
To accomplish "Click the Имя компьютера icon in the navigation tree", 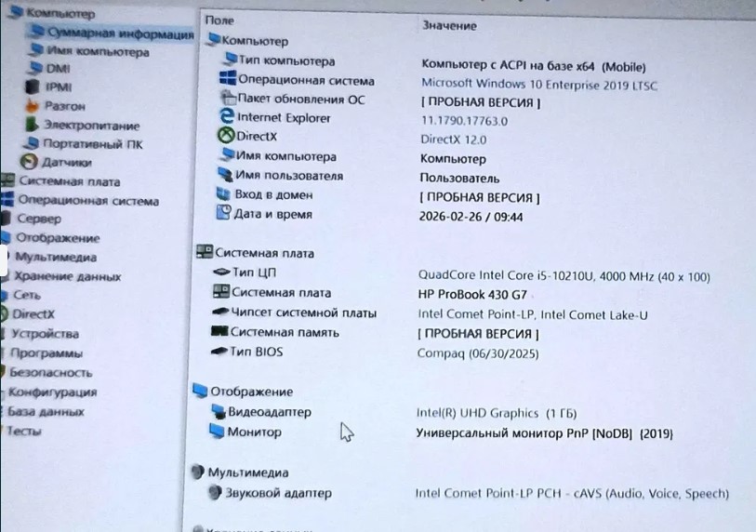I will tap(36, 49).
